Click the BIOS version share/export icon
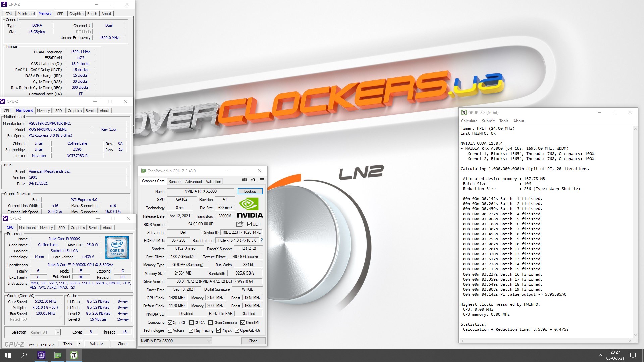This screenshot has width=644, height=362. 239,224
